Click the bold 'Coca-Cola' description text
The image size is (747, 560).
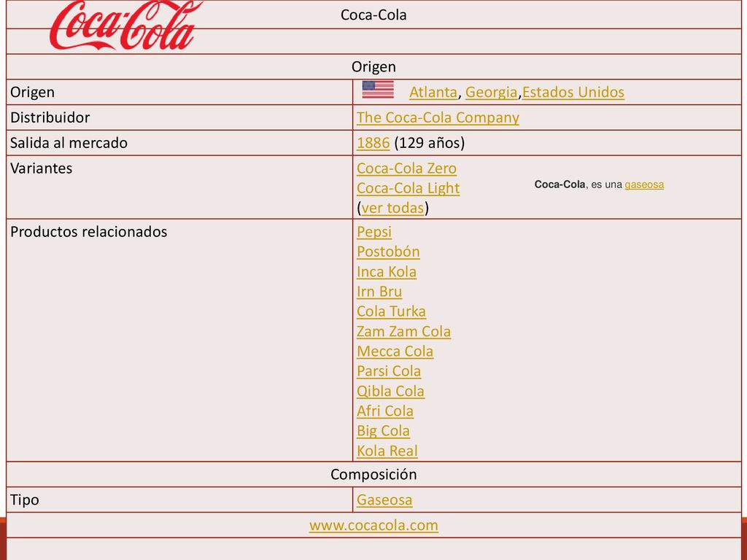pyautogui.click(x=560, y=184)
